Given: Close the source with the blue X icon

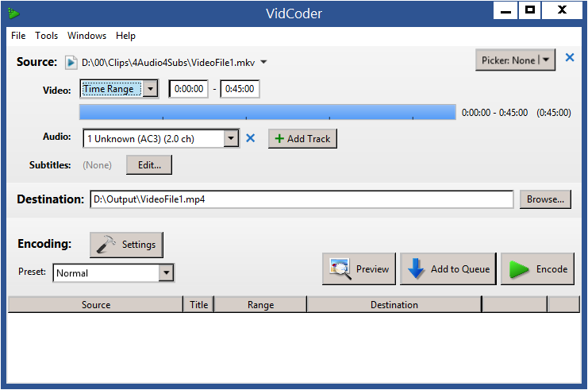Looking at the screenshot, I should coord(570,57).
